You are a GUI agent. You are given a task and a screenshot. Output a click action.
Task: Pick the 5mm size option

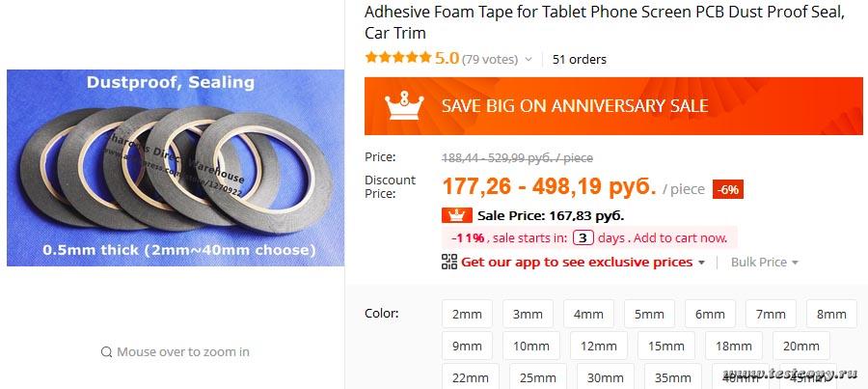(649, 315)
